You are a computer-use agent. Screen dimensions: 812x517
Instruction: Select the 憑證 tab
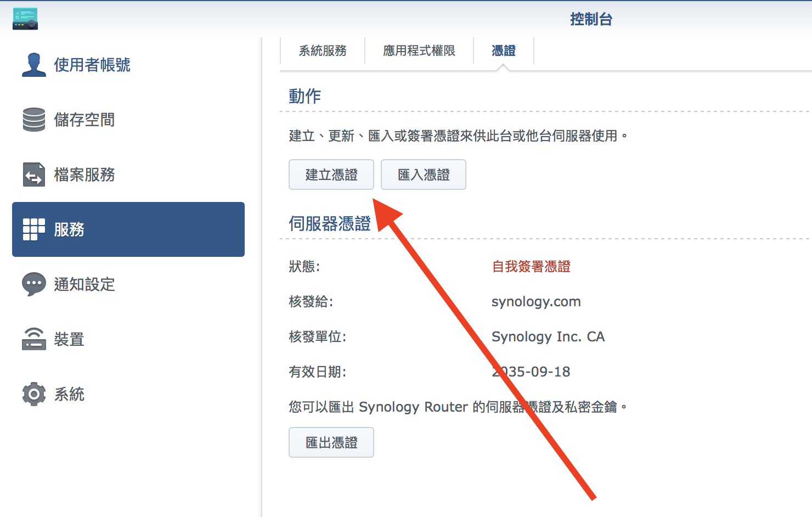[x=503, y=51]
